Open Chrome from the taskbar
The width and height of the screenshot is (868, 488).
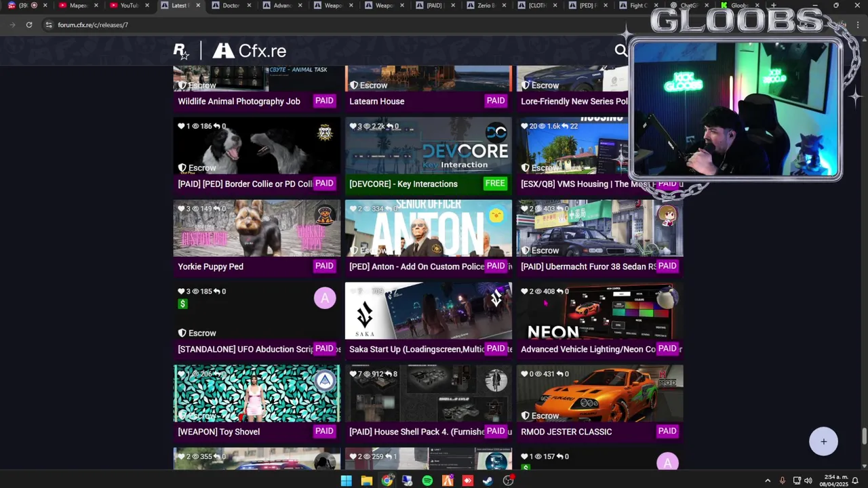387,481
